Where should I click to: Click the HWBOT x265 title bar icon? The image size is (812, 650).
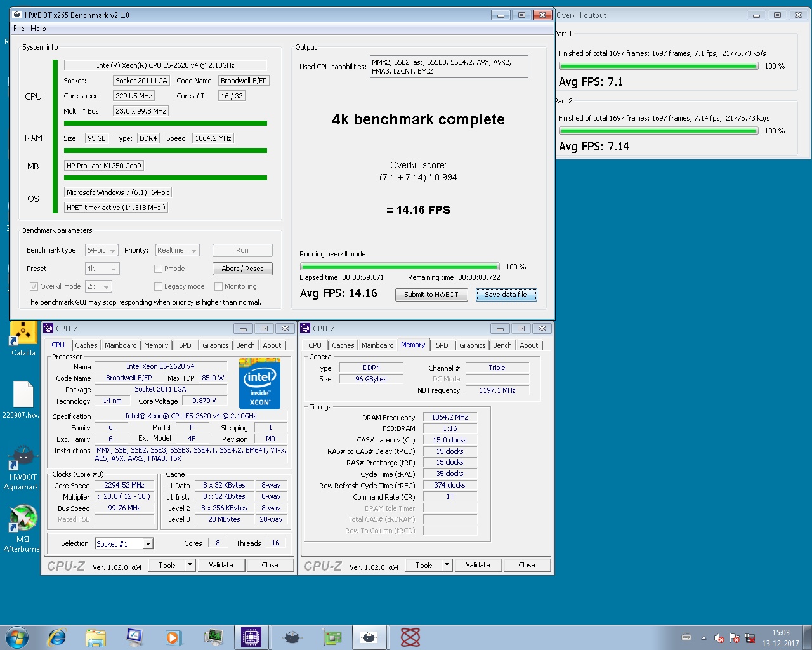pos(17,15)
